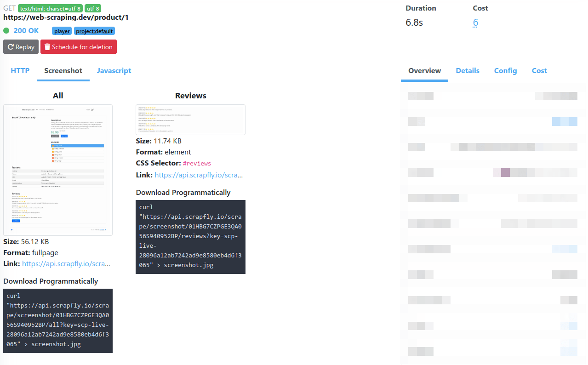The width and height of the screenshot is (588, 365).
Task: Click the circular replay arrow icon
Action: pos(10,46)
